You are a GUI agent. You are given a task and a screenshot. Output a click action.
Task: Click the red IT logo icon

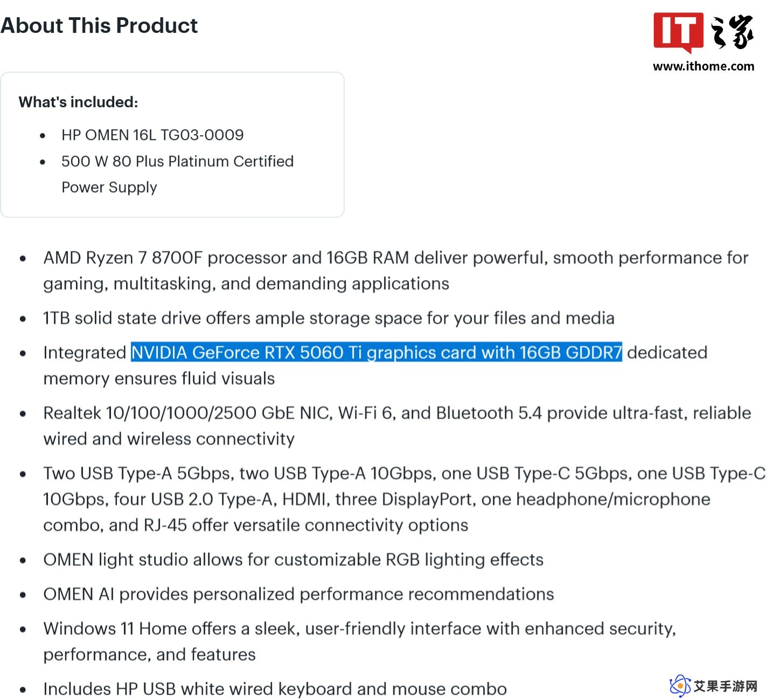678,32
